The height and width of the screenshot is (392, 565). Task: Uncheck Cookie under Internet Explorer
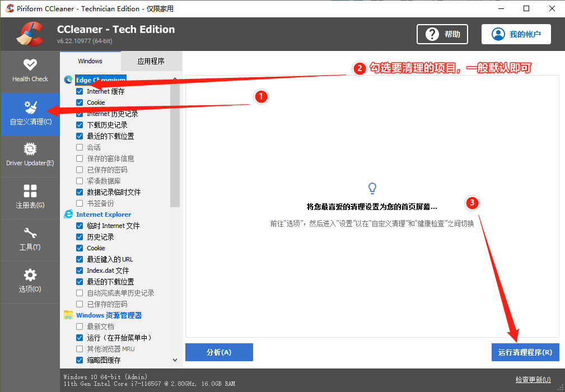pos(80,248)
